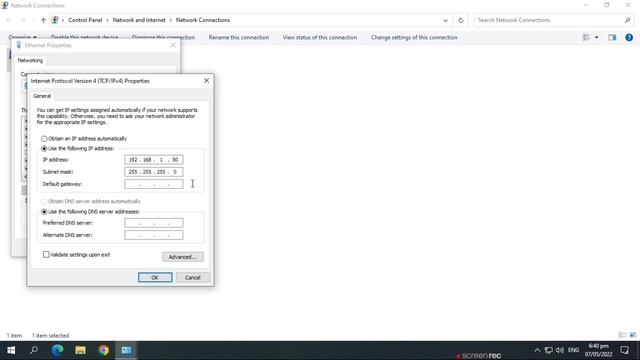Show the preview pane

coord(612,37)
